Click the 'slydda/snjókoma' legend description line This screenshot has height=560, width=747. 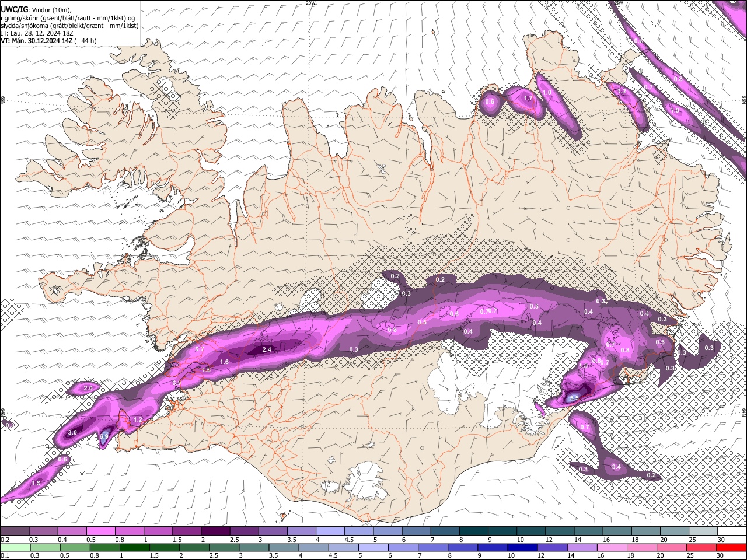coord(69,26)
